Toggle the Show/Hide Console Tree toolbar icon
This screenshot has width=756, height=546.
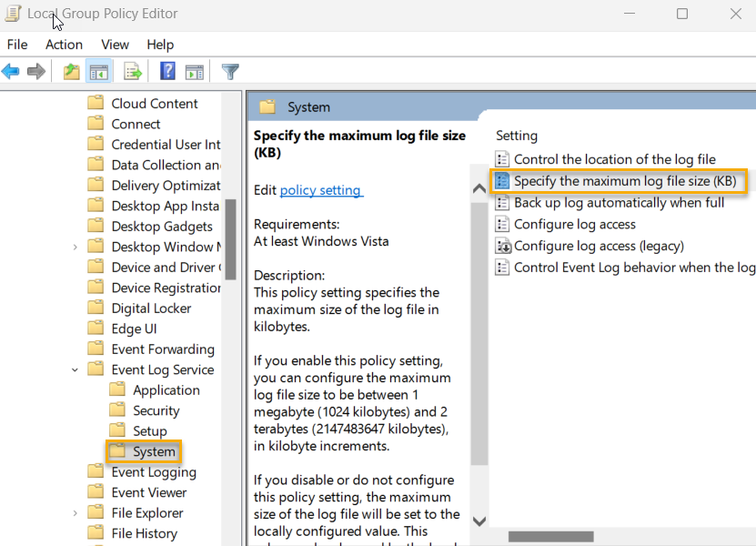click(x=99, y=71)
